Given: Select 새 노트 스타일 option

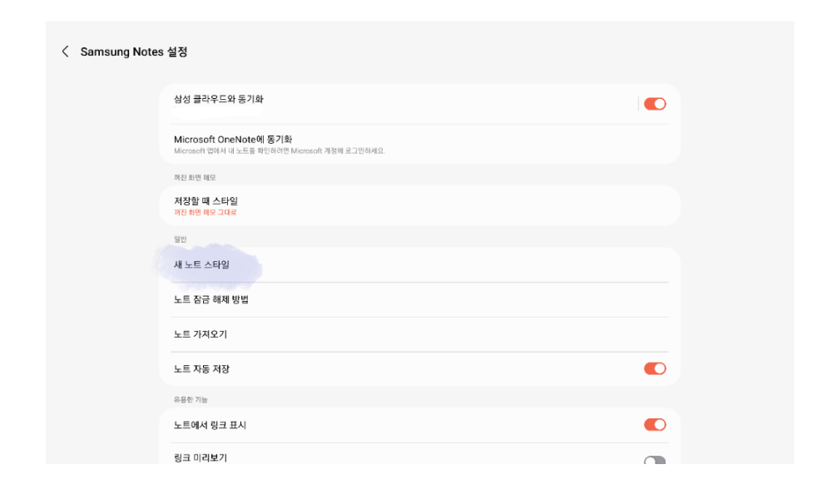Looking at the screenshot, I should point(419,264).
